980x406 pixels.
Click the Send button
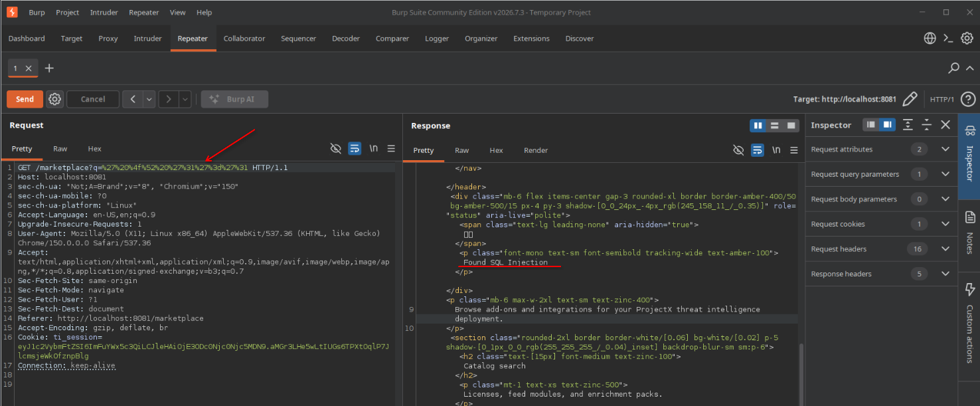[x=25, y=99]
